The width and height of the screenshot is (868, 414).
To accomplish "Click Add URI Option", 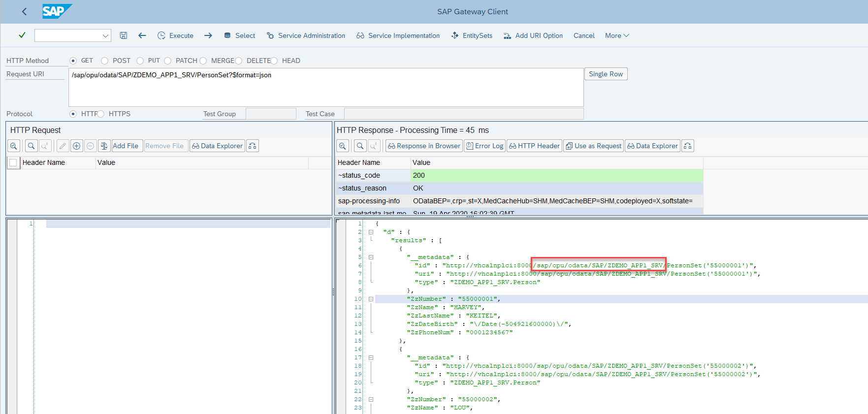I will (x=533, y=35).
